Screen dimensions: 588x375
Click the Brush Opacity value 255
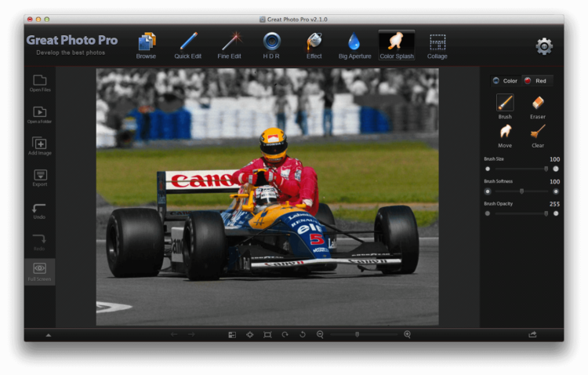[554, 204]
